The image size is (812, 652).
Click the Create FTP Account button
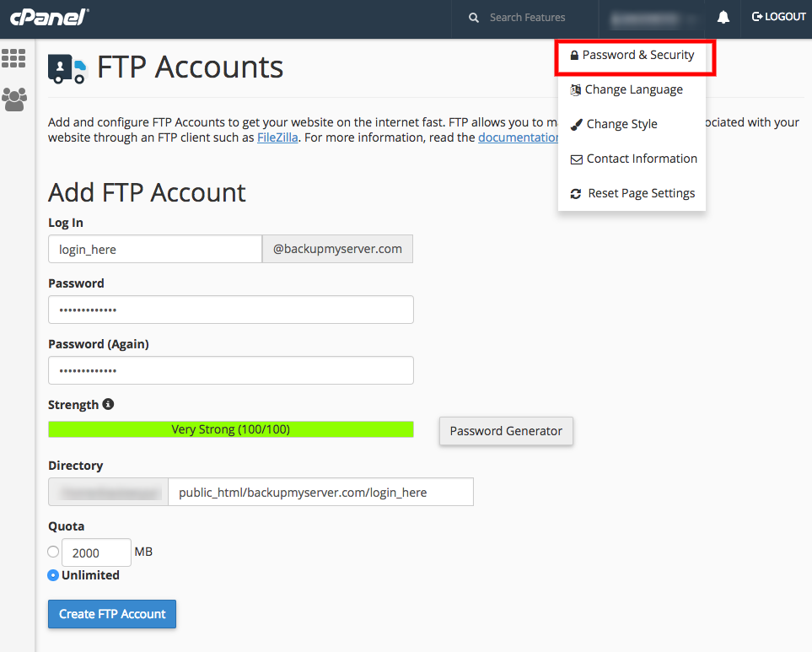pos(111,614)
